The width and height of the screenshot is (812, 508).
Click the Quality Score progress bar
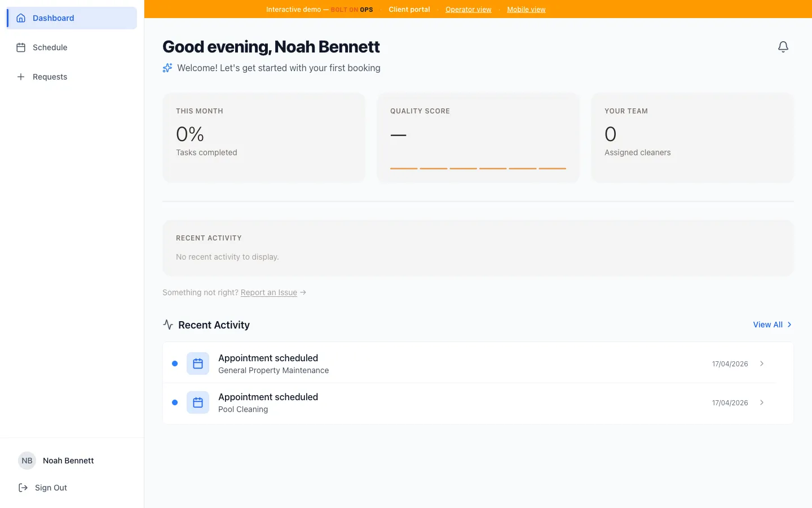tap(478, 168)
